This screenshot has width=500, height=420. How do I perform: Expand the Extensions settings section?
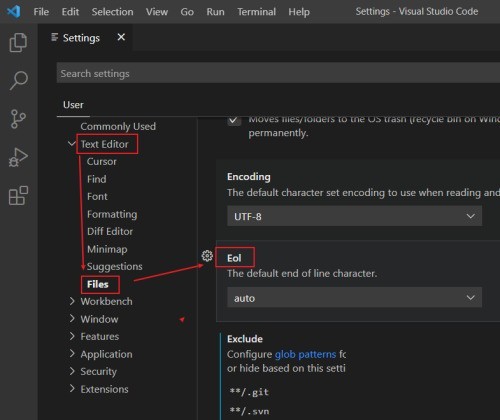click(x=72, y=388)
